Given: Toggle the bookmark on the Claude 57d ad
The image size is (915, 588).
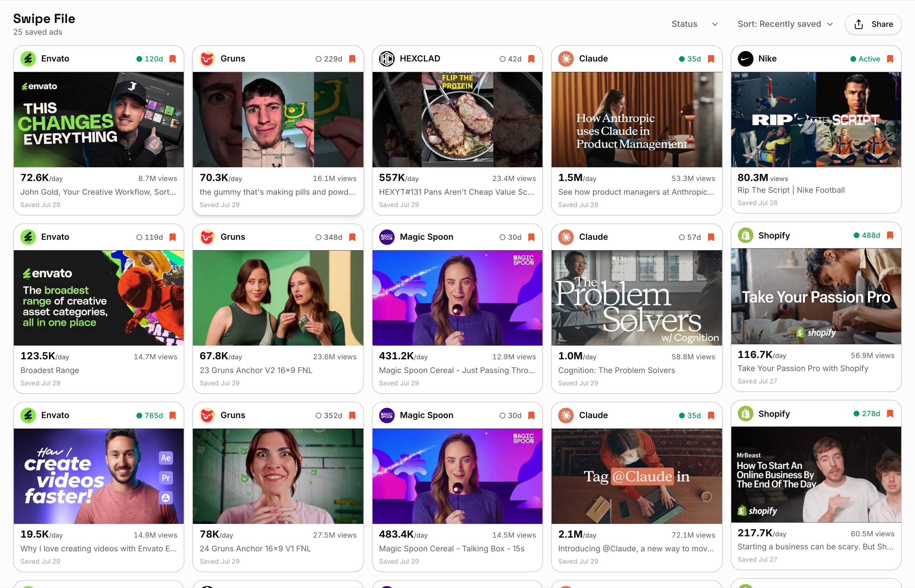Looking at the screenshot, I should [711, 237].
